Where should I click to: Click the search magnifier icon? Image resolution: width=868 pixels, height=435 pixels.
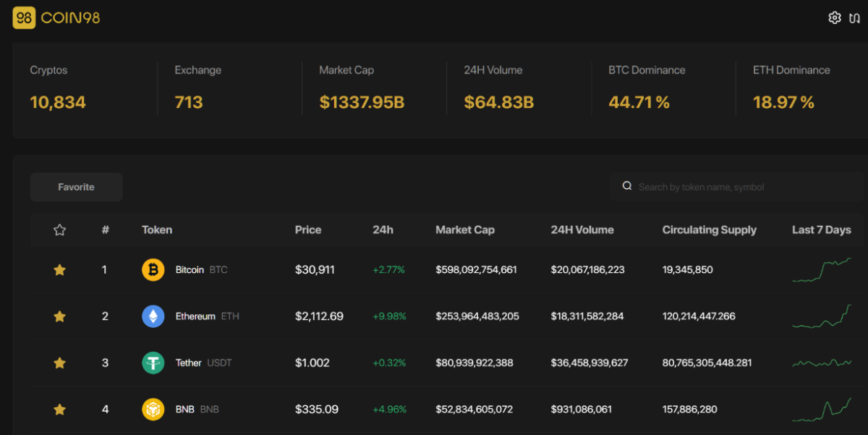coord(627,187)
